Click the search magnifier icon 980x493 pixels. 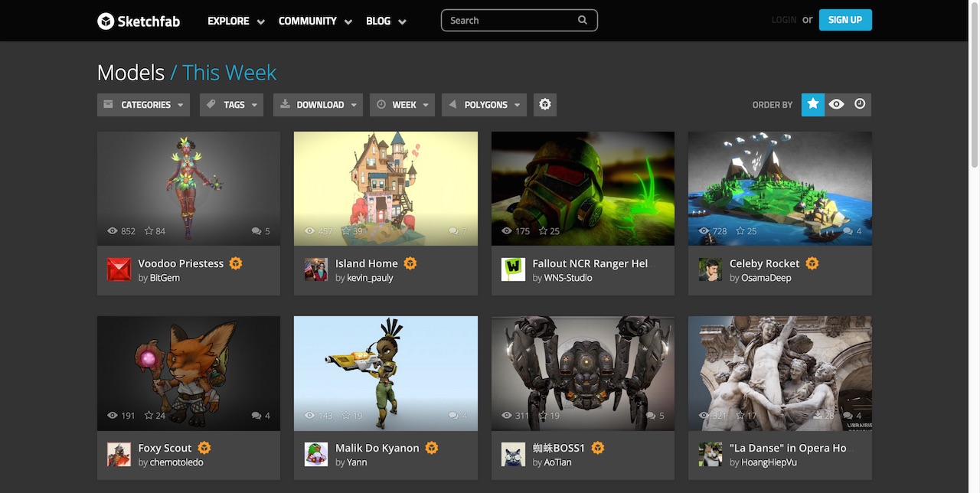tap(582, 19)
